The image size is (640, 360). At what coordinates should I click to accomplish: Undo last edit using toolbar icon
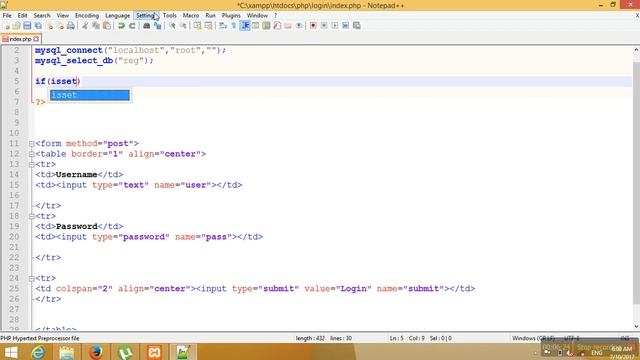121,26
